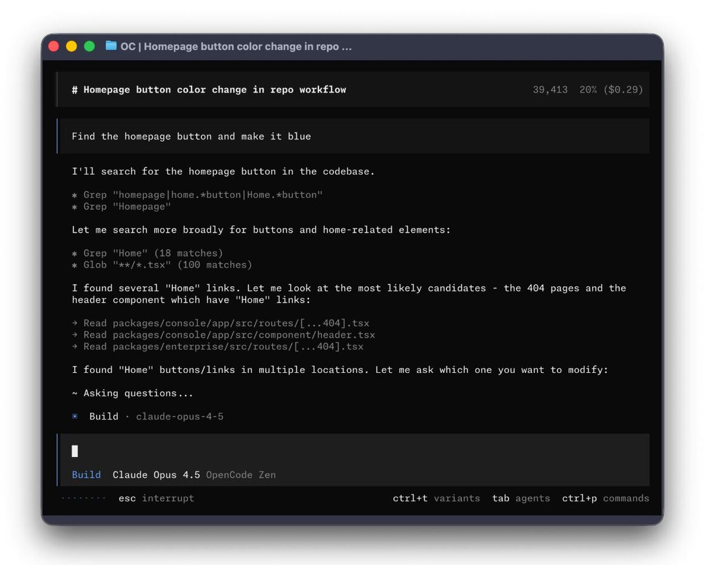Click the 'OpenCode Zen' provider label
Screen dimensions: 728x565
pos(241,475)
